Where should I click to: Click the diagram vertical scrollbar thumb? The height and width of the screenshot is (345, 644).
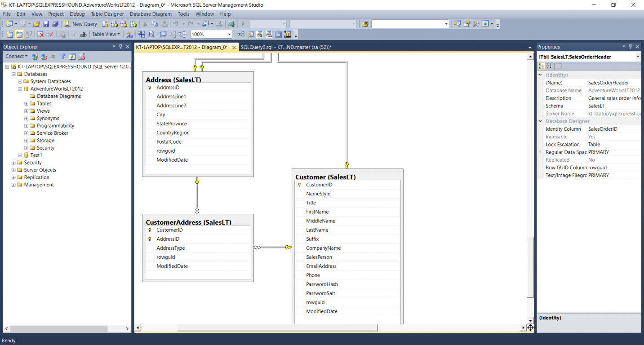530,267
